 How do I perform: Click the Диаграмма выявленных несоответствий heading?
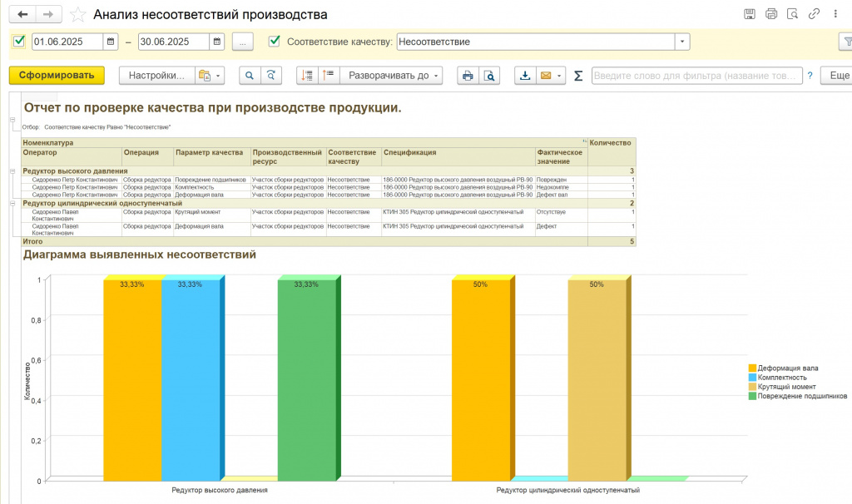pos(140,254)
